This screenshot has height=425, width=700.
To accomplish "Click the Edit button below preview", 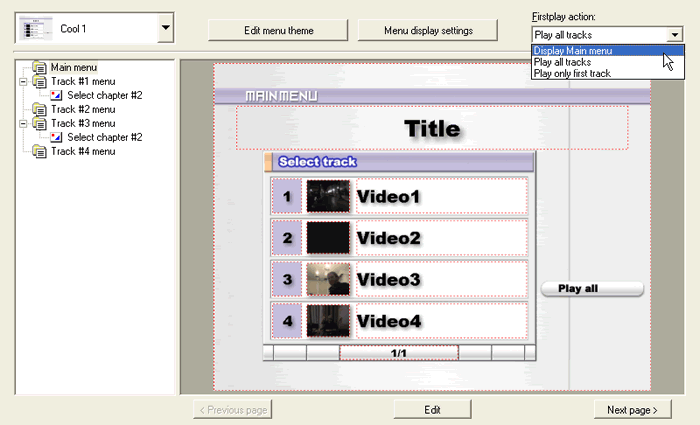I will (x=432, y=409).
